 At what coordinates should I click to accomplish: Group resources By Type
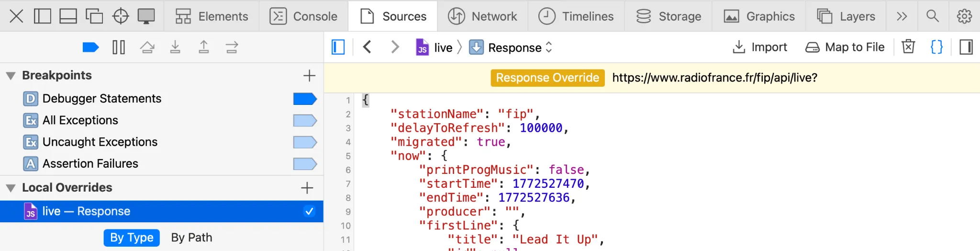(132, 238)
